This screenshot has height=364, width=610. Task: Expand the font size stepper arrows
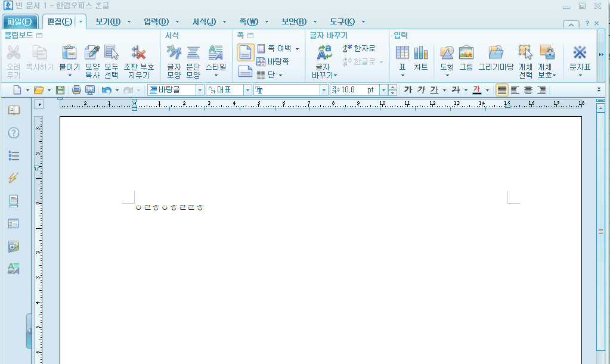click(x=393, y=89)
